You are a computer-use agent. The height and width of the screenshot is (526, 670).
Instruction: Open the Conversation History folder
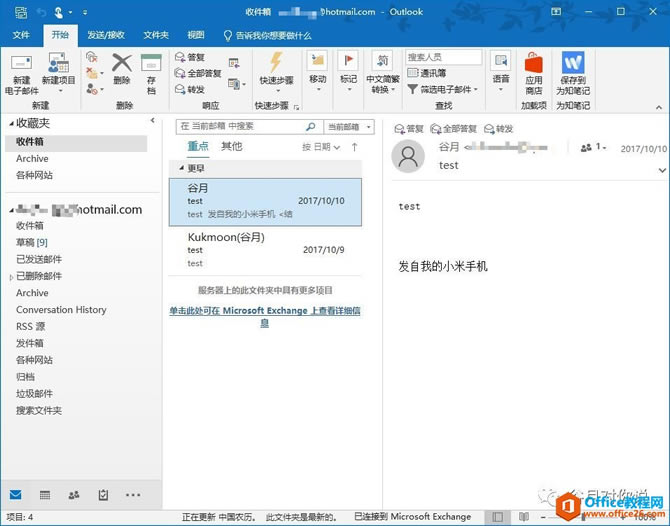[x=61, y=310]
